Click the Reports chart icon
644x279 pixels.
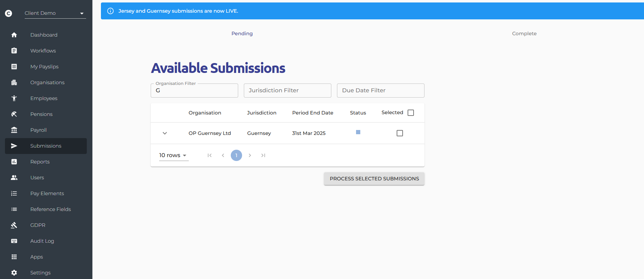14,162
